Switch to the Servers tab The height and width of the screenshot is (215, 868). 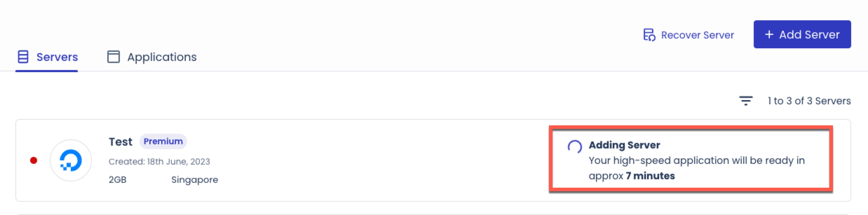pyautogui.click(x=57, y=57)
